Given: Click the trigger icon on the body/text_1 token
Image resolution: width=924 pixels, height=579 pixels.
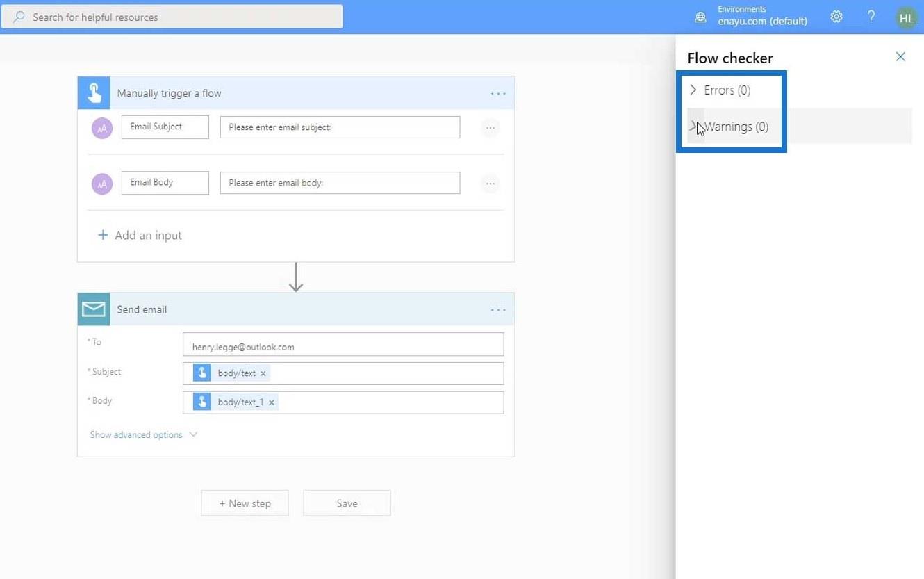Looking at the screenshot, I should tap(201, 402).
